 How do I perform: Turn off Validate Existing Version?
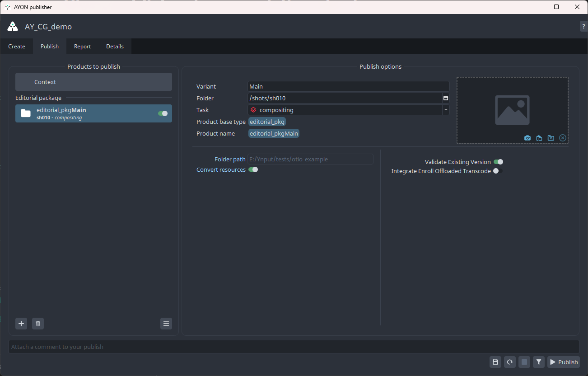(x=498, y=162)
